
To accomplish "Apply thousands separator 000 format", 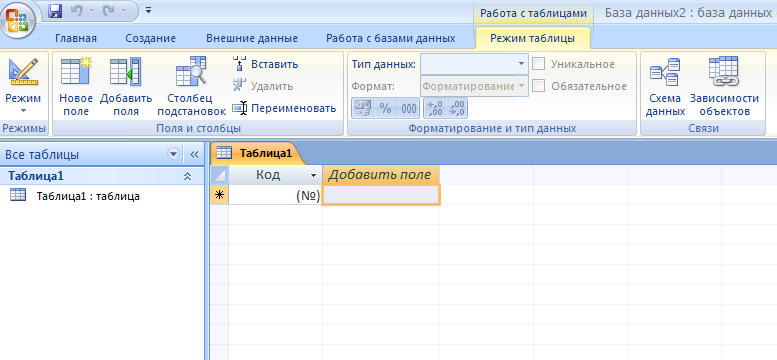I will coord(408,108).
